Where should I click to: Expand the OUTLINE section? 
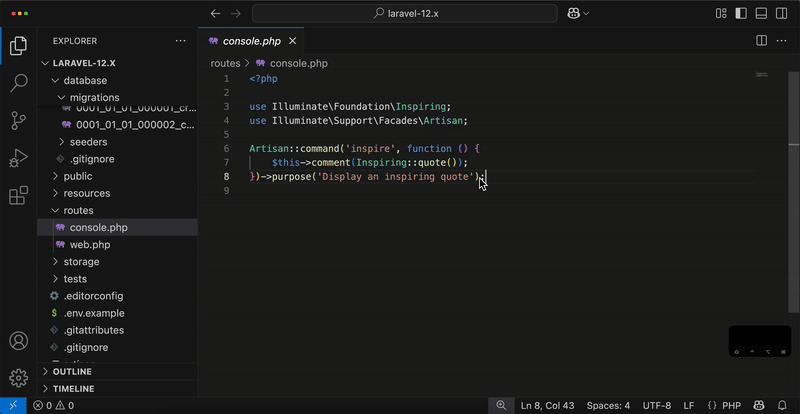[x=117, y=372]
